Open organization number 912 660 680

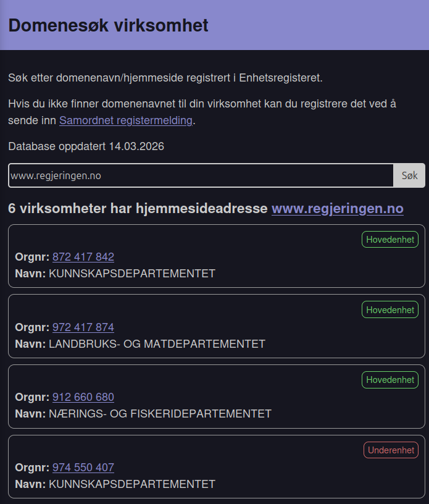pos(83,397)
